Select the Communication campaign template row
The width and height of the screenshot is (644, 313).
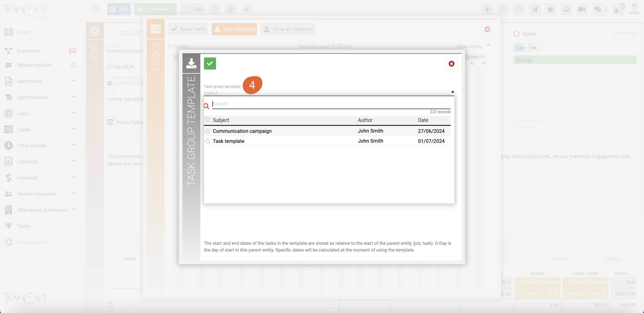(327, 131)
